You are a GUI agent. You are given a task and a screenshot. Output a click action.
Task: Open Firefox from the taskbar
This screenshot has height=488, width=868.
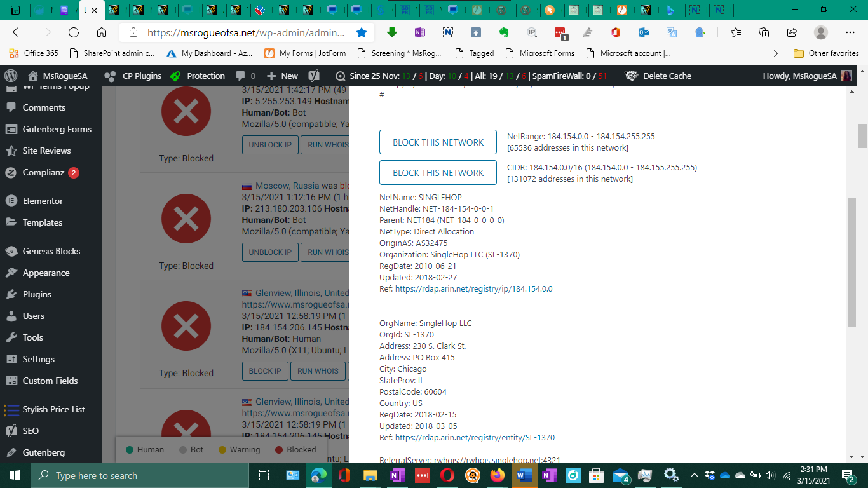pos(497,475)
